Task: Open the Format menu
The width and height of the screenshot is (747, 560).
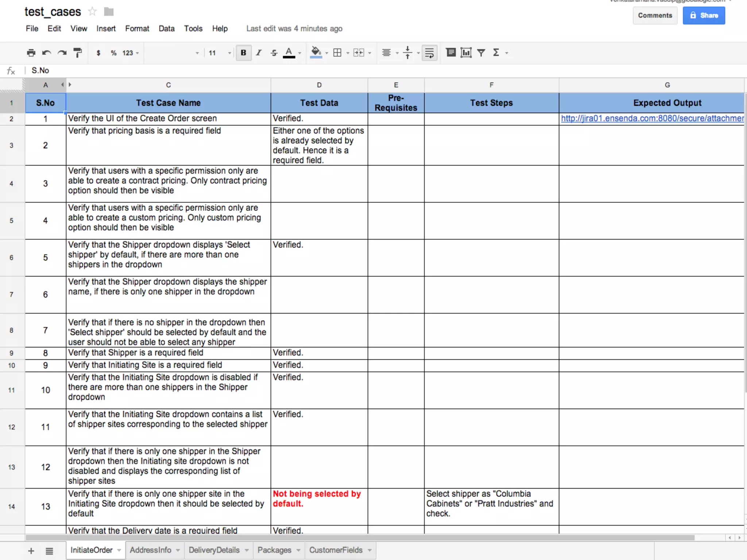Action: [137, 28]
